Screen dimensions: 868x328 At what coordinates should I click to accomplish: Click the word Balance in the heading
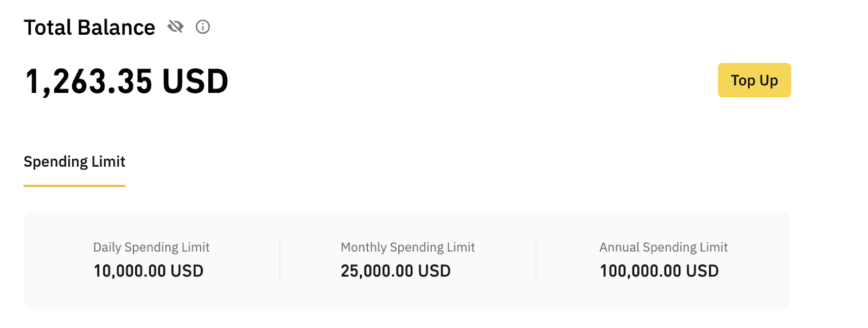[x=116, y=27]
